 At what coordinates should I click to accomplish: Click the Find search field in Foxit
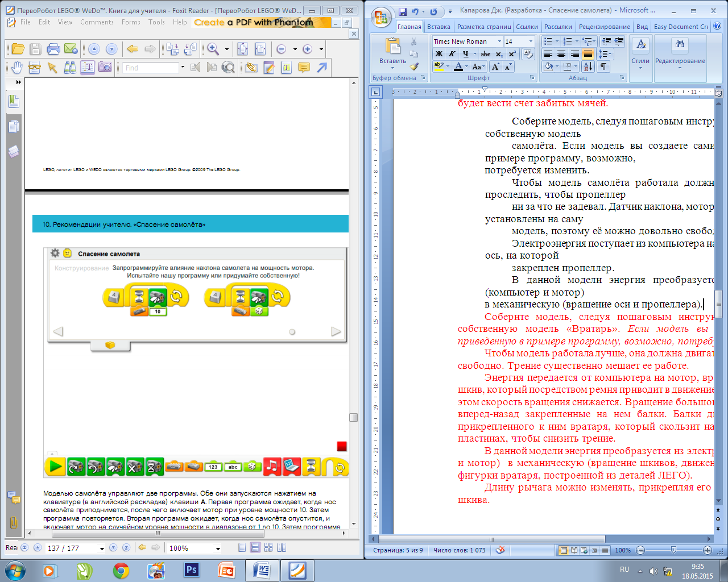coord(151,68)
